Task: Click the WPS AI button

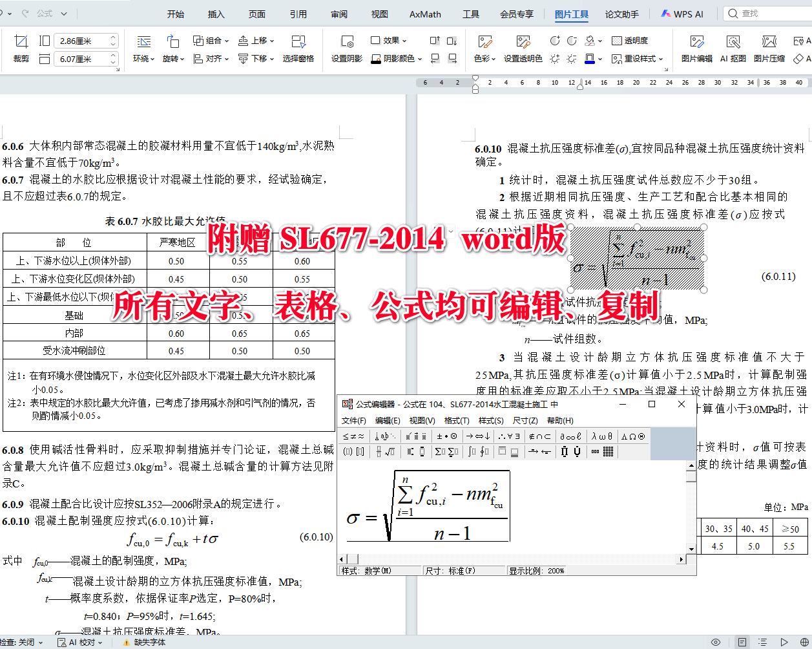Action: pyautogui.click(x=682, y=14)
